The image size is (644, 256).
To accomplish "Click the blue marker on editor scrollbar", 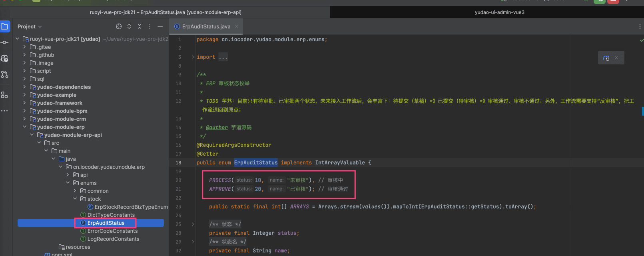I will click(642, 111).
